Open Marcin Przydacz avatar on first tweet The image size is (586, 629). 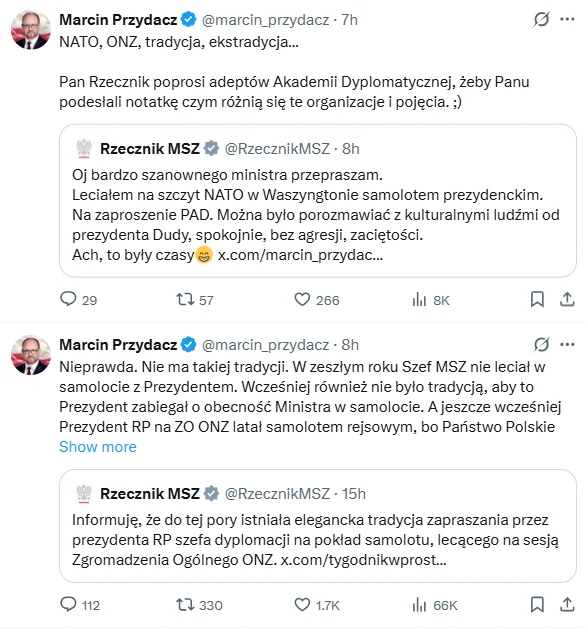(31, 30)
